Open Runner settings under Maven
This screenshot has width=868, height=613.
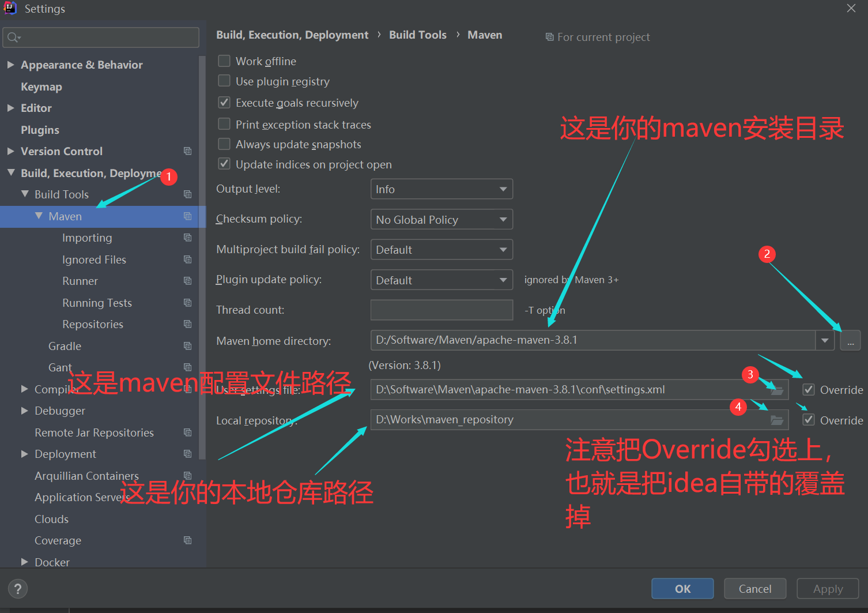tap(80, 281)
